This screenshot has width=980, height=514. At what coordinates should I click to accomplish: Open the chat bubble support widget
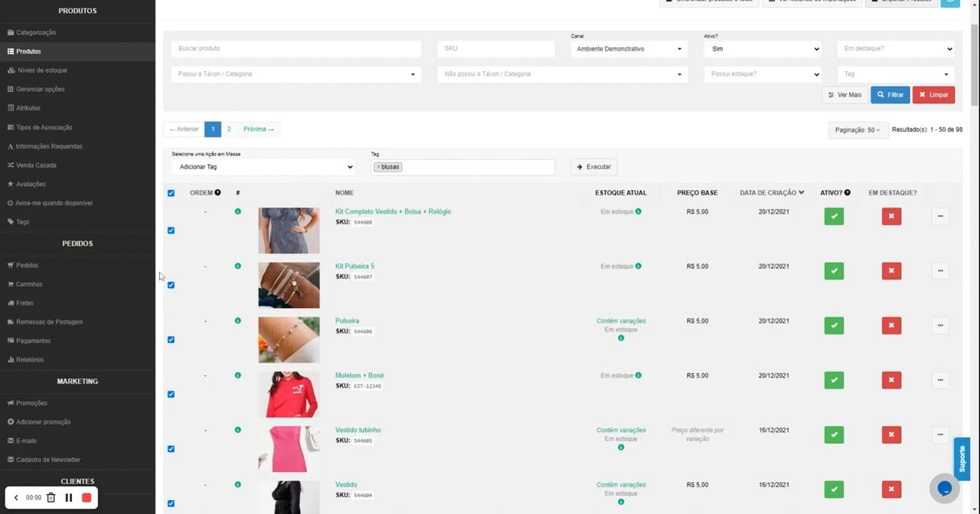coord(945,488)
